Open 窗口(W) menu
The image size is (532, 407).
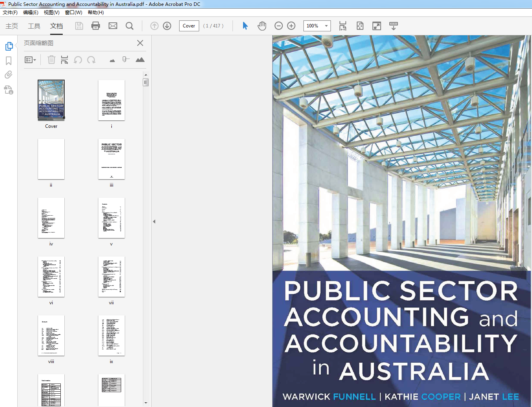click(x=73, y=13)
